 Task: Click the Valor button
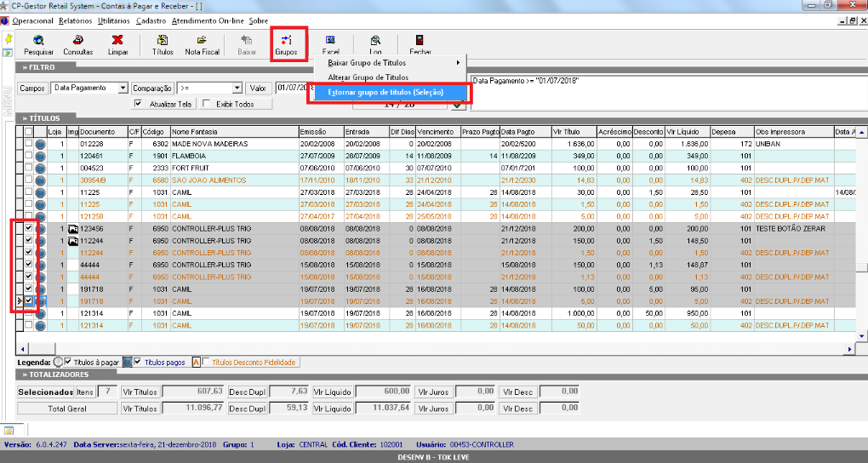(258, 88)
